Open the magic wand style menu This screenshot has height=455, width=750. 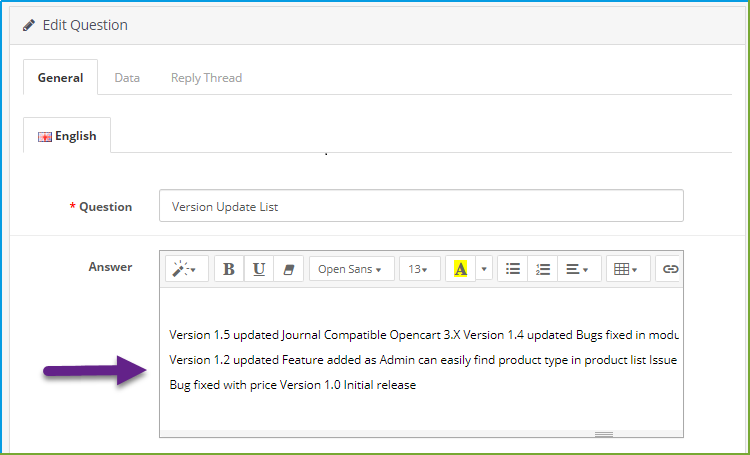187,269
